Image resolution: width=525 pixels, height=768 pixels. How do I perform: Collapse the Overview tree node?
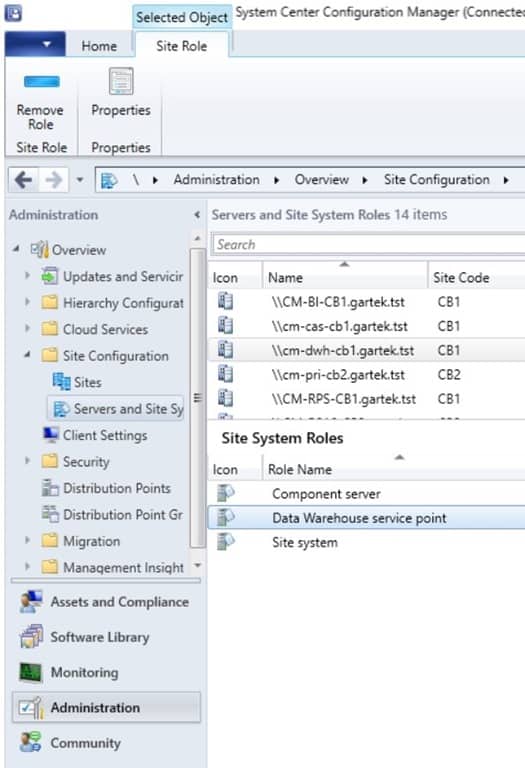[16, 249]
